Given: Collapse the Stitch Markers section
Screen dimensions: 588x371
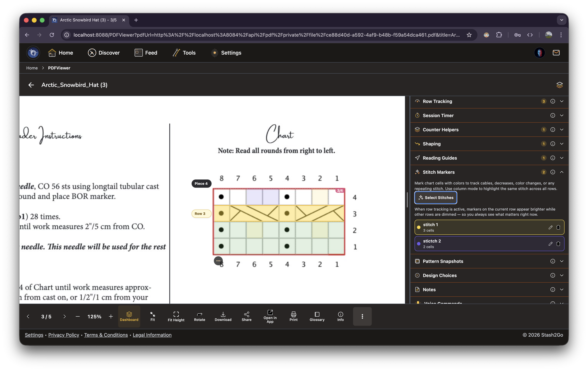Looking at the screenshot, I should (561, 172).
